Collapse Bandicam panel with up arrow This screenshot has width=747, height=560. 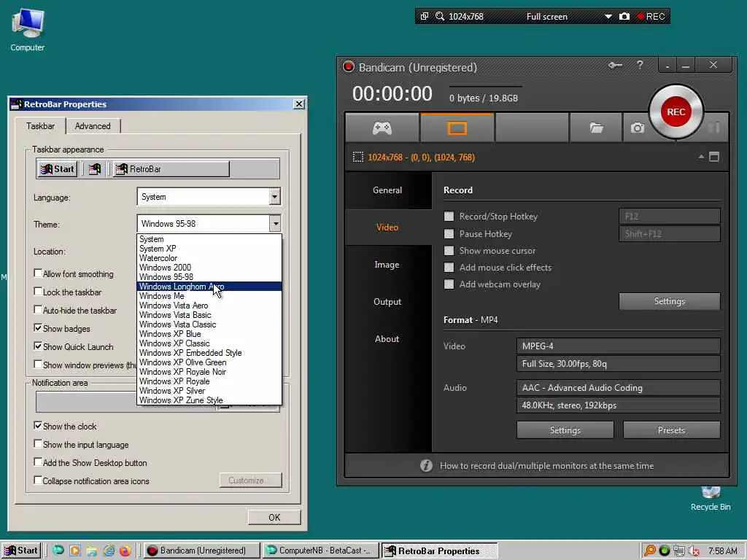pos(701,157)
